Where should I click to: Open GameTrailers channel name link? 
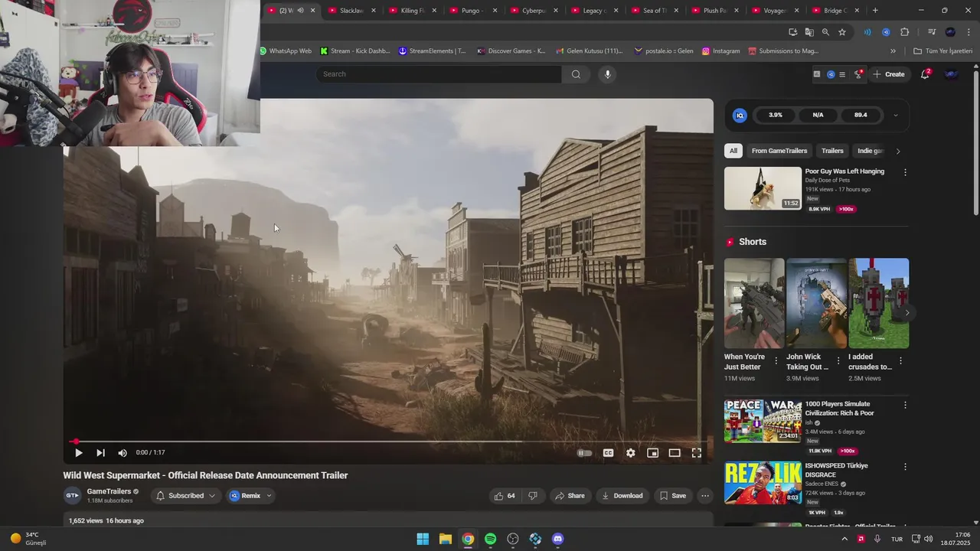[109, 491]
